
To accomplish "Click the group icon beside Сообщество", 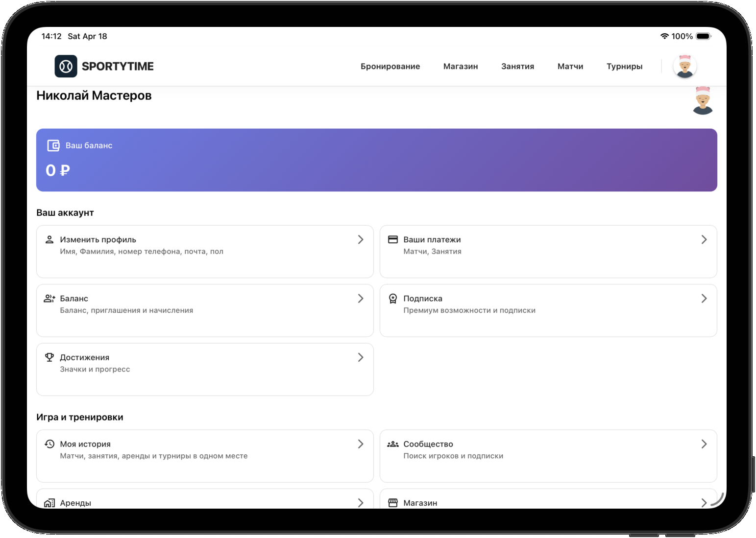I will (393, 444).
